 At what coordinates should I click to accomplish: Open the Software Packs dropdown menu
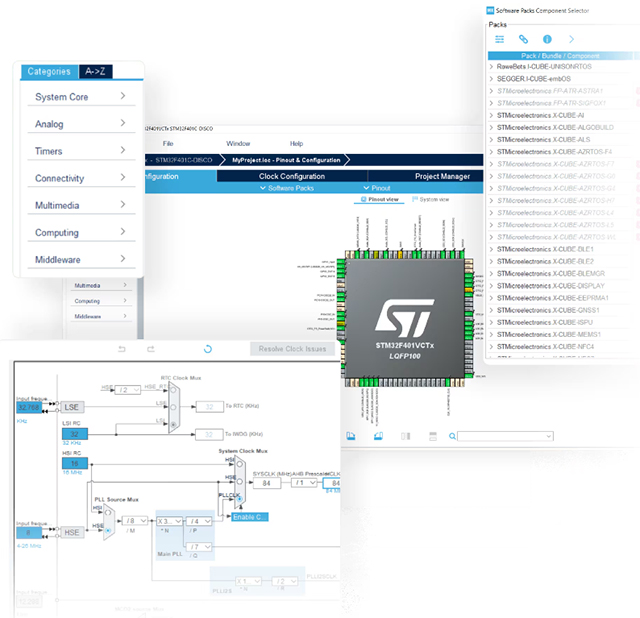[287, 188]
